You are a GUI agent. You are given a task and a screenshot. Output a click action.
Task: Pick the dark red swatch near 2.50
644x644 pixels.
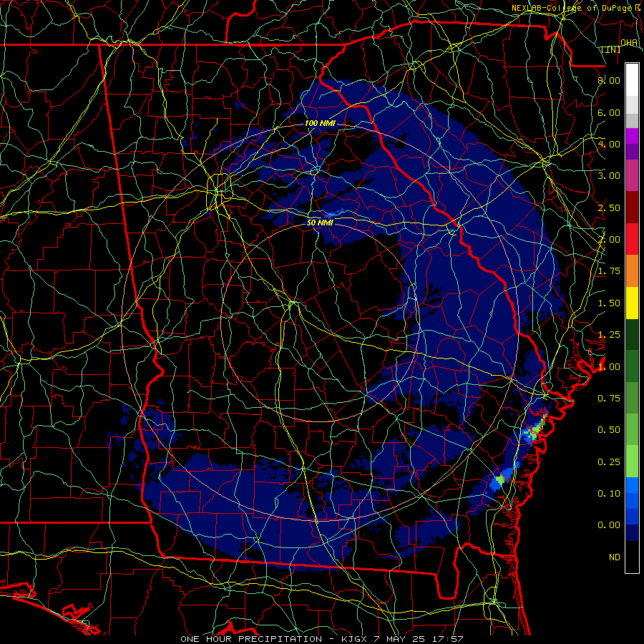[x=632, y=208]
